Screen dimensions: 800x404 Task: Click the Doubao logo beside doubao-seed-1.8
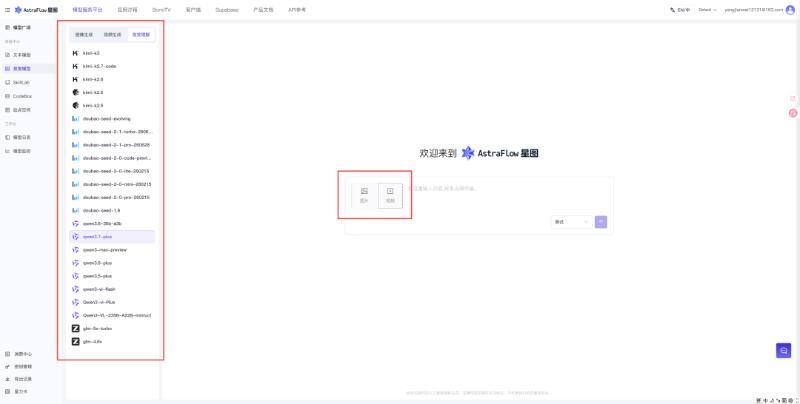click(76, 210)
